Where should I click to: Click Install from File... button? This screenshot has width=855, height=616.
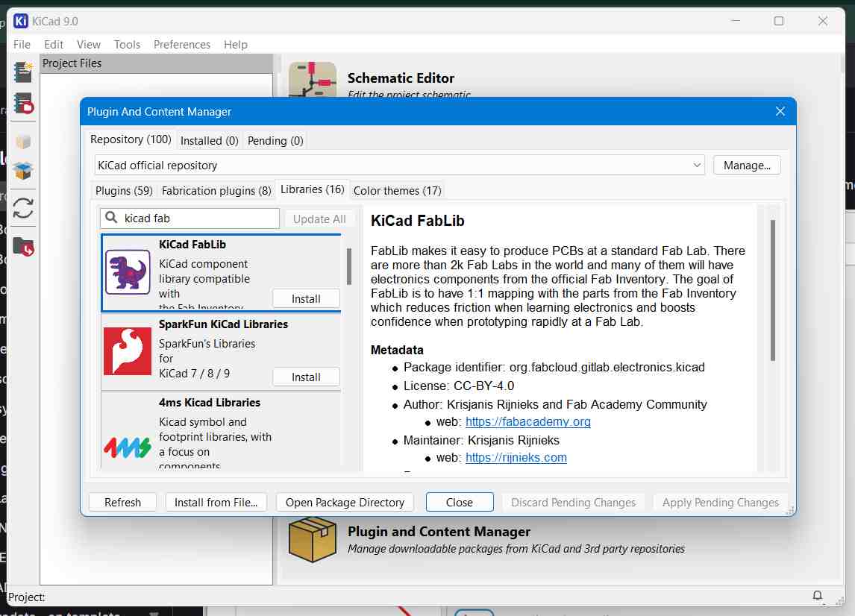pyautogui.click(x=216, y=502)
